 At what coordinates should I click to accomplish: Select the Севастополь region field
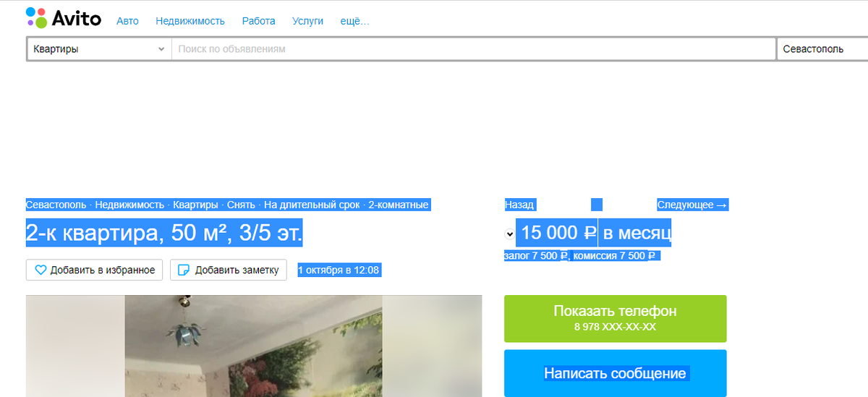pos(822,49)
